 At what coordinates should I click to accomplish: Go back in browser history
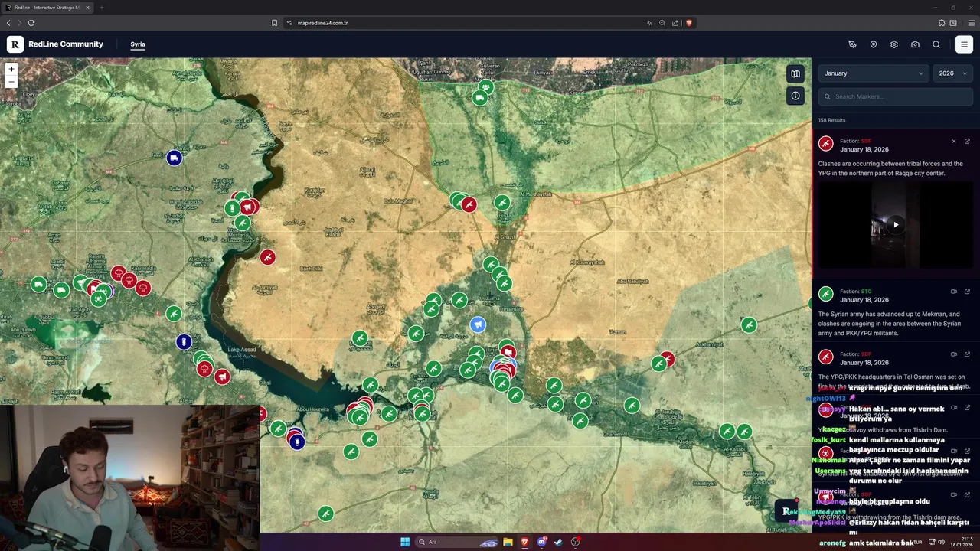click(x=8, y=23)
